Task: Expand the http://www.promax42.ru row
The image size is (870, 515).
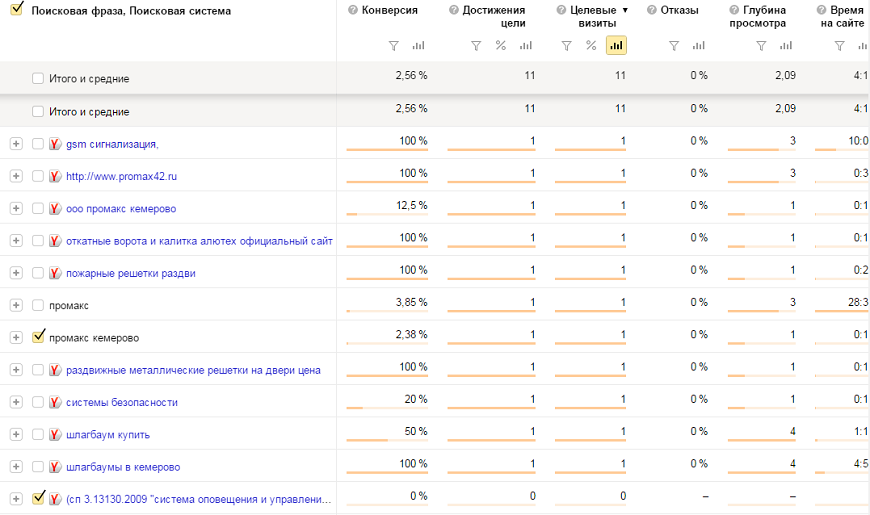Action: [x=16, y=176]
